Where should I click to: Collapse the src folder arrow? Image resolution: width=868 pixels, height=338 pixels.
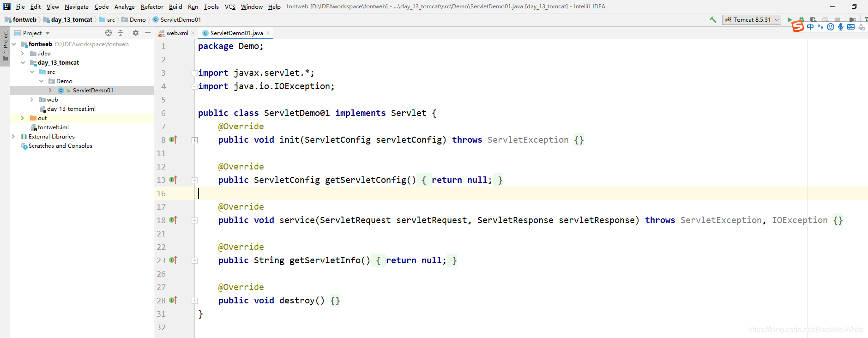click(x=32, y=72)
